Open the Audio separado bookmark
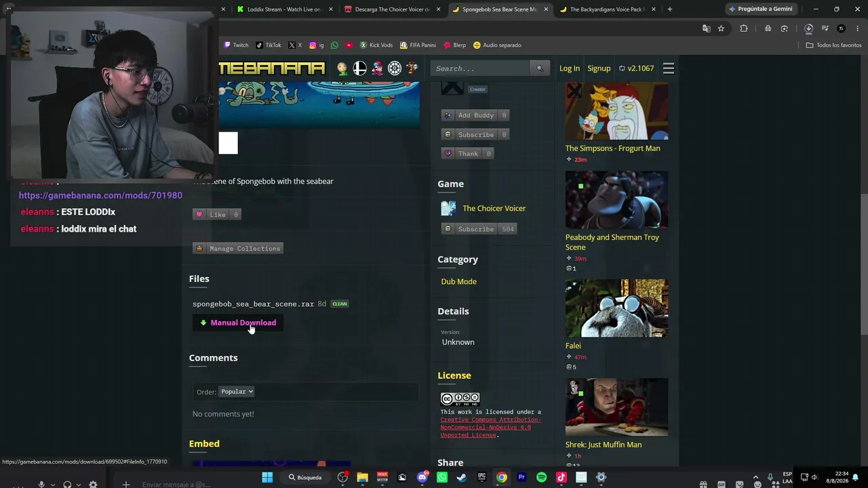The width and height of the screenshot is (868, 488). [x=497, y=45]
